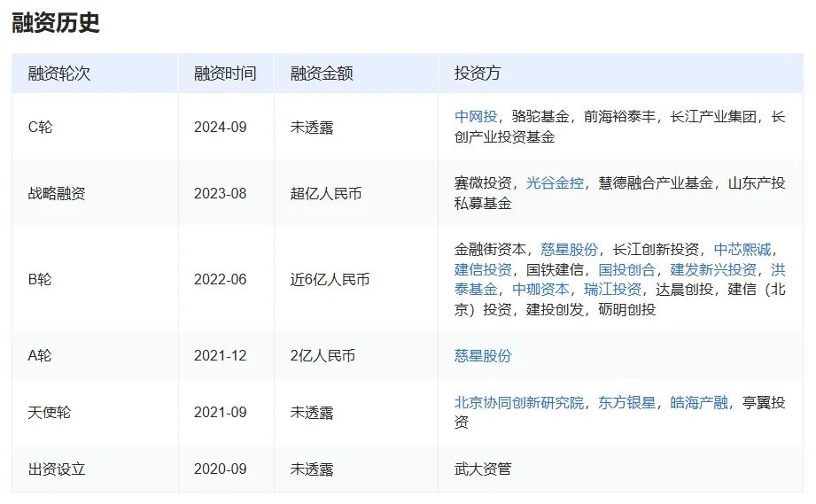Image resolution: width=816 pixels, height=504 pixels.
Task: Click the 融资时间 column header
Action: (x=225, y=74)
